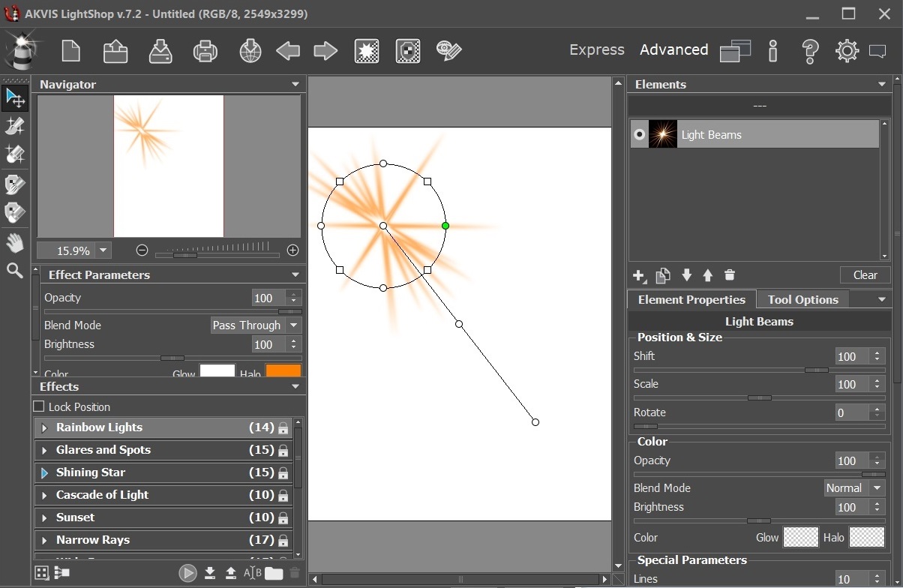Toggle lock on Shining Star group
Screen dimensions: 903x588
(283, 473)
